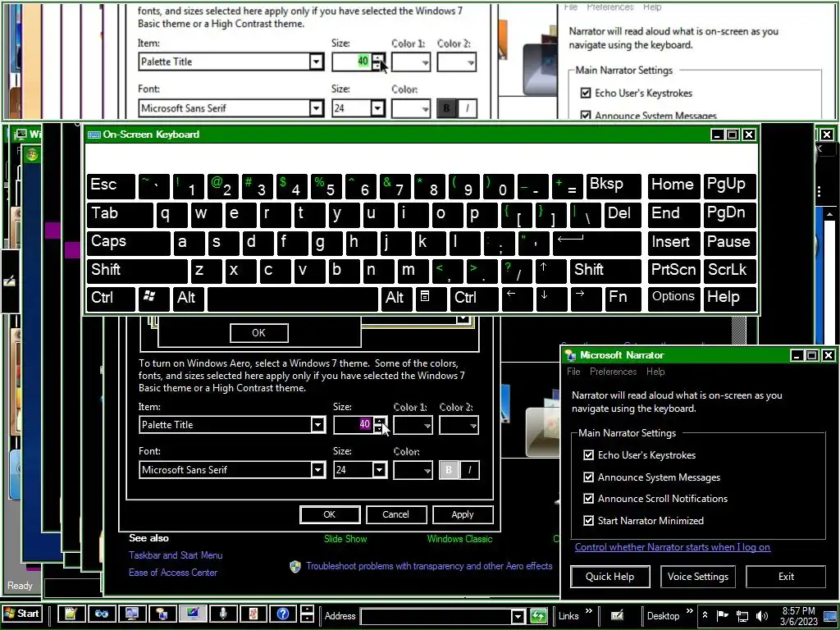Image resolution: width=840 pixels, height=630 pixels.
Task: Tap the right arrow key on the On-Screen Keyboard
Action: 586,299
